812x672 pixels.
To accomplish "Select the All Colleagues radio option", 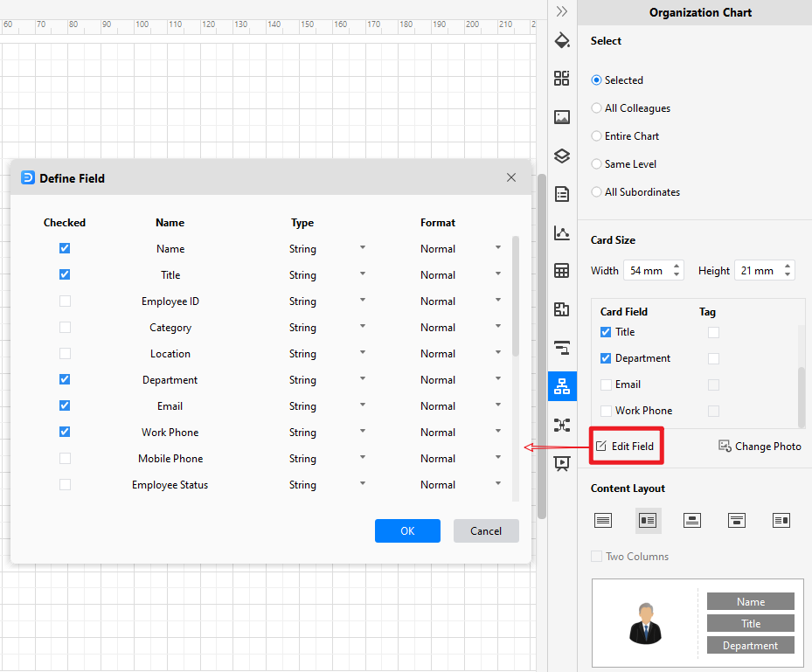I will tap(597, 107).
